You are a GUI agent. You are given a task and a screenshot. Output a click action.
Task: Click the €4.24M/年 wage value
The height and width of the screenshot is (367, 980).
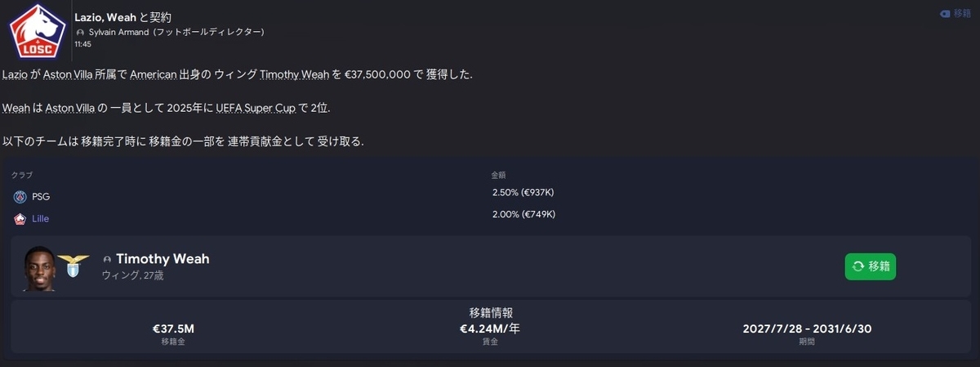point(491,329)
